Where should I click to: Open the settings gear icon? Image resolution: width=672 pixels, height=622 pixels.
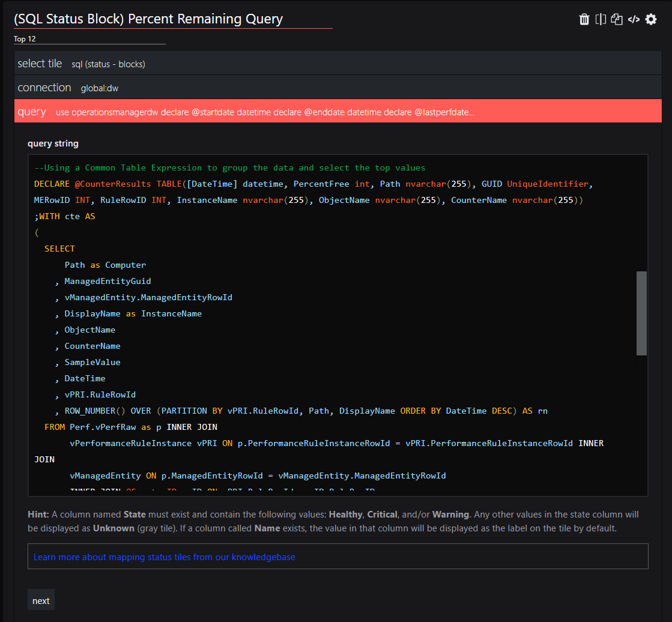[x=651, y=19]
